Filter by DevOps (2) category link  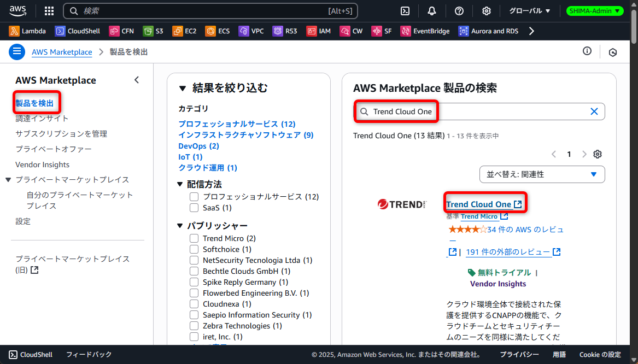(198, 146)
